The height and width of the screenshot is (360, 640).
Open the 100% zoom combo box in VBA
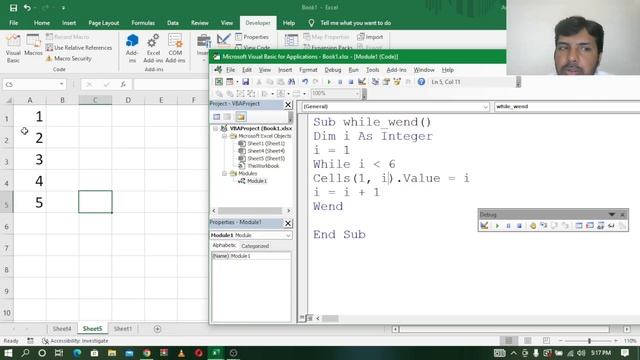pyautogui.click(x=335, y=93)
